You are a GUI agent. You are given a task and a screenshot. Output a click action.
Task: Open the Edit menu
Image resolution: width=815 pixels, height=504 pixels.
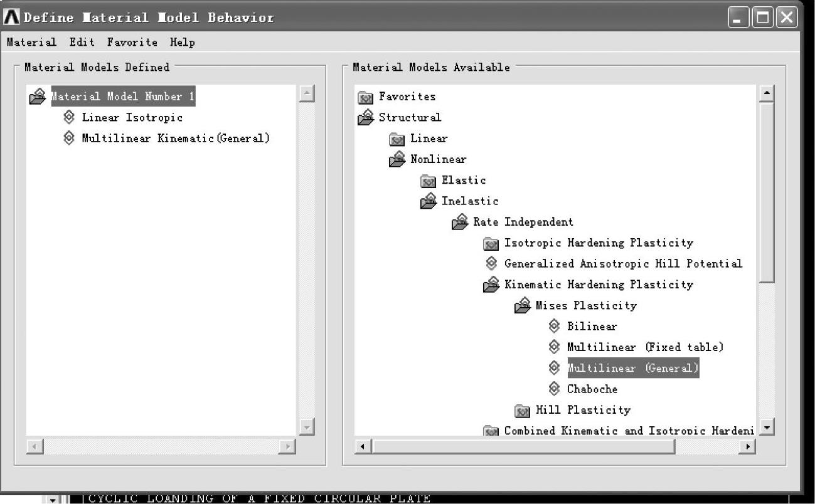[82, 42]
